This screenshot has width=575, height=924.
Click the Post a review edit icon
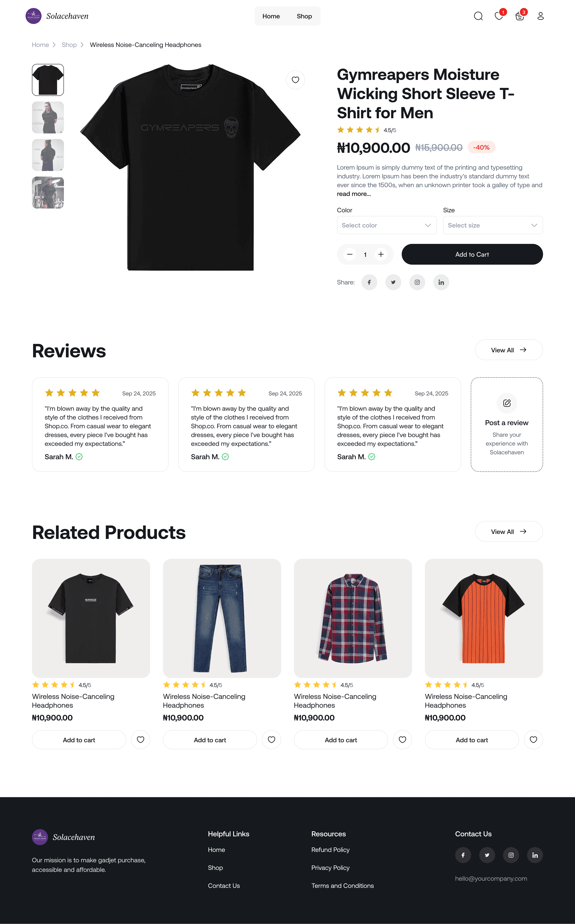(x=507, y=403)
